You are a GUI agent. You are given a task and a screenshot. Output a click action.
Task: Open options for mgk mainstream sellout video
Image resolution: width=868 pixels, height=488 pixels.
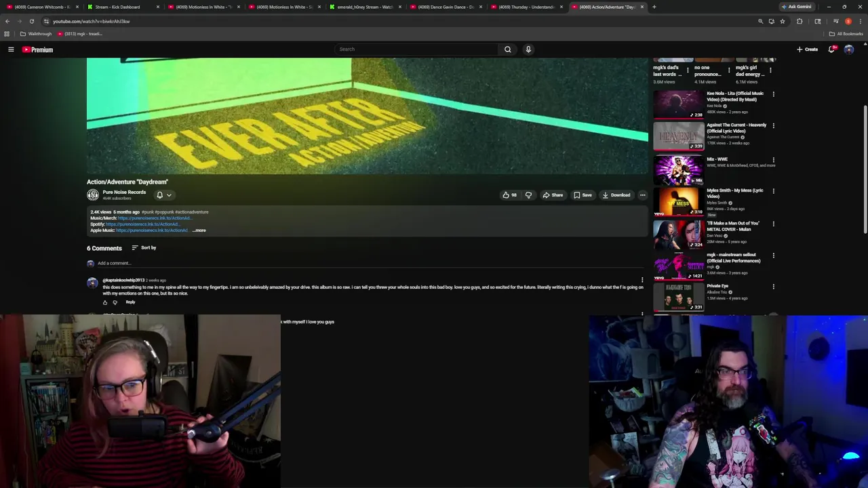[774, 256]
